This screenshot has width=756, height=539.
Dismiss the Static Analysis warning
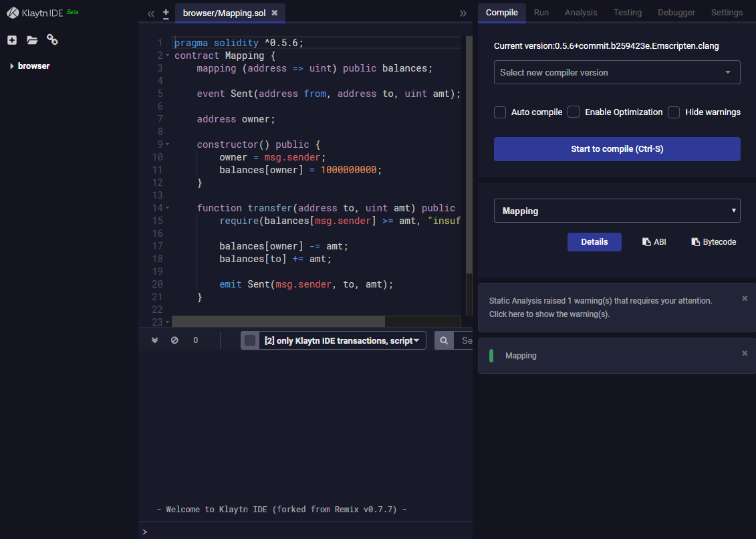coord(745,299)
